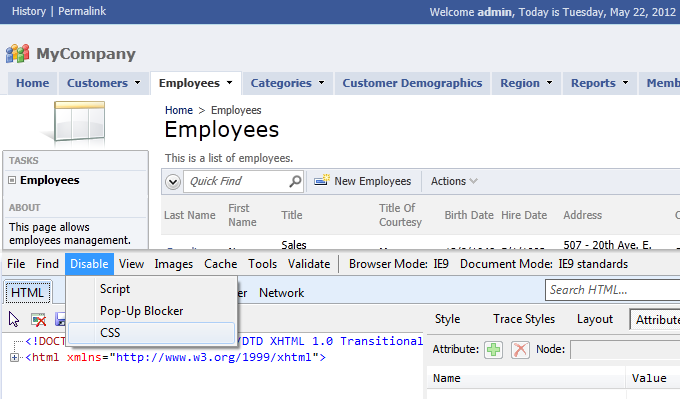Click the MyCompany logo icon

point(18,54)
